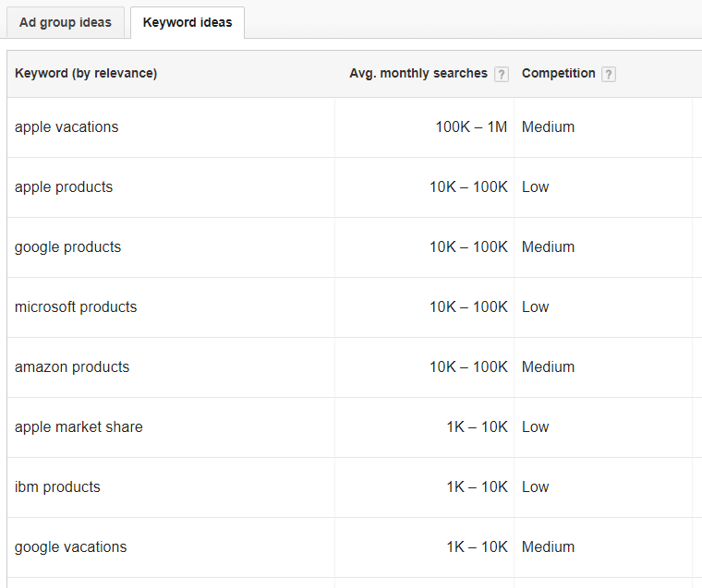Select the 'apple market share' keyword
The image size is (702, 588).
tap(79, 426)
